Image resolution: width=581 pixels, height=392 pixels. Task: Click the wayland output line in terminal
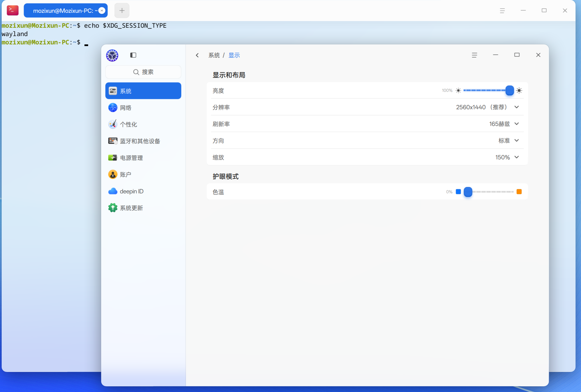click(x=15, y=34)
